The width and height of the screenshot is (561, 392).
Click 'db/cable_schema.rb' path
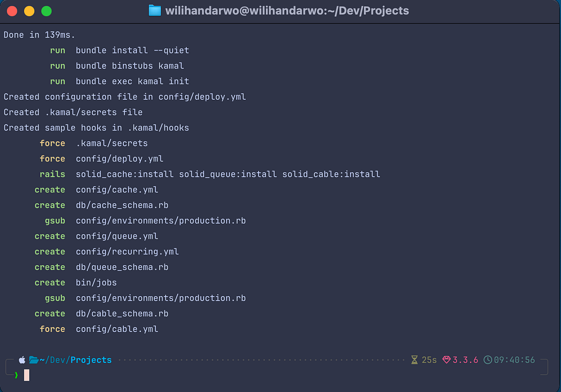click(x=122, y=313)
